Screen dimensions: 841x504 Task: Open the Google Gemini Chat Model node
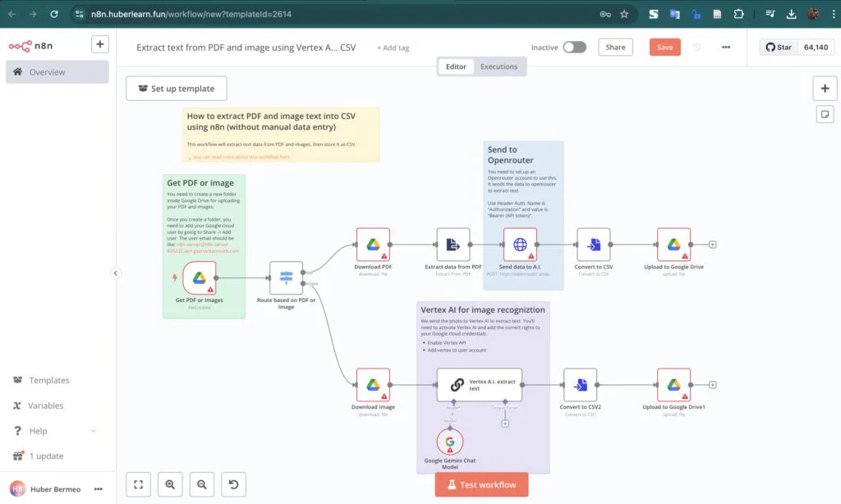pyautogui.click(x=449, y=442)
